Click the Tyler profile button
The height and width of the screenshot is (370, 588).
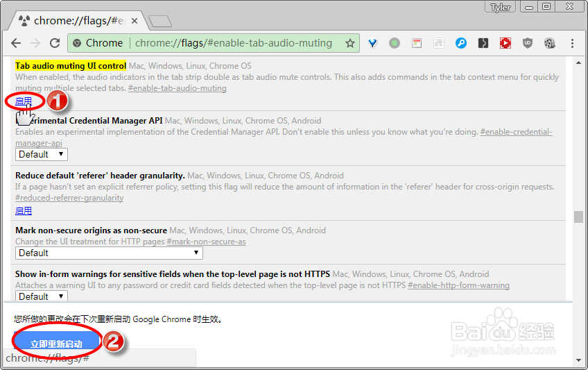pyautogui.click(x=501, y=7)
